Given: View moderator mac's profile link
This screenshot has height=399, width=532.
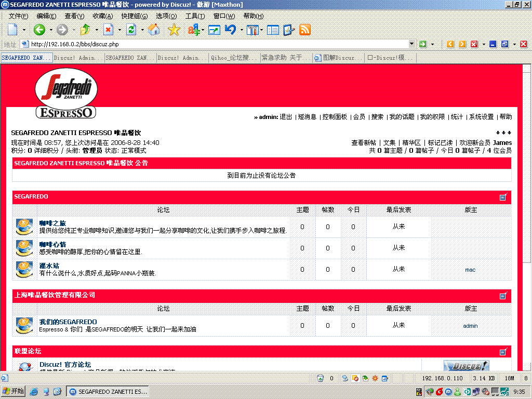Looking at the screenshot, I should coord(470,270).
